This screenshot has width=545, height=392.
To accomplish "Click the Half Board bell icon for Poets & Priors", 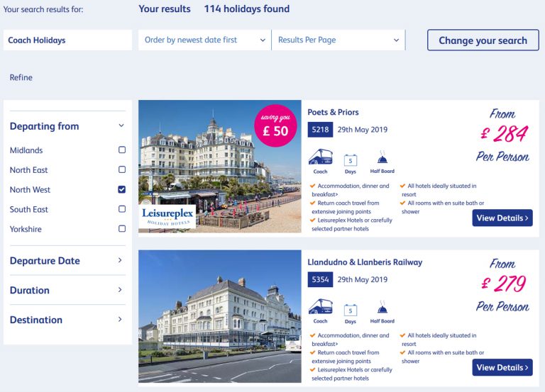I will coord(382,157).
